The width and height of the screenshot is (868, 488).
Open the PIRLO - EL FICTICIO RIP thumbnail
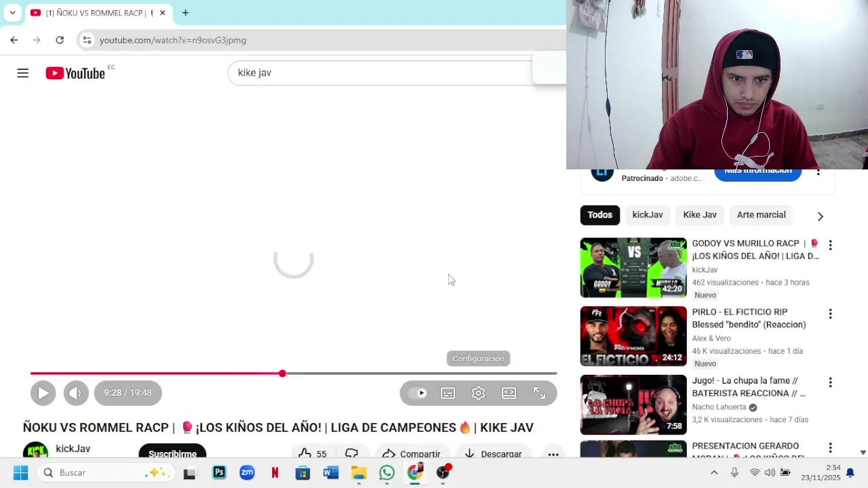pyautogui.click(x=633, y=336)
